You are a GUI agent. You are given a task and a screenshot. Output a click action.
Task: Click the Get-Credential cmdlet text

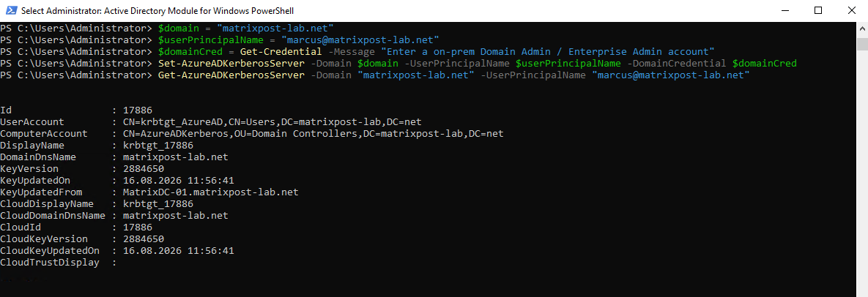pyautogui.click(x=278, y=51)
